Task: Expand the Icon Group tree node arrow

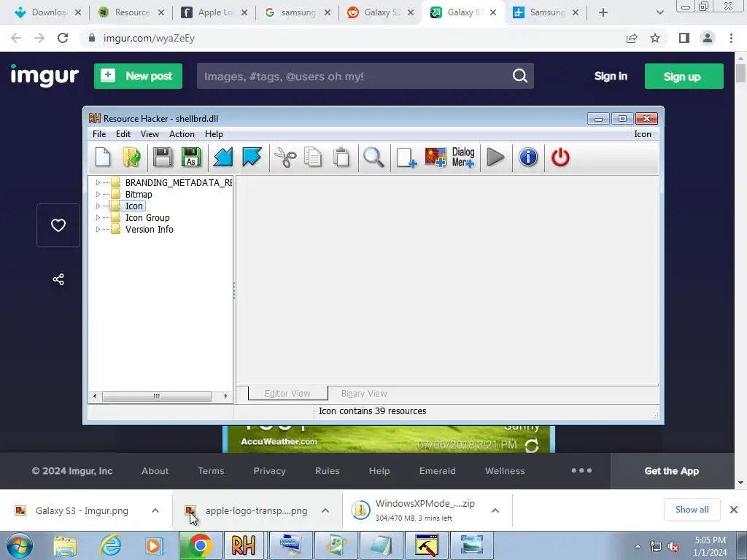Action: pos(98,217)
